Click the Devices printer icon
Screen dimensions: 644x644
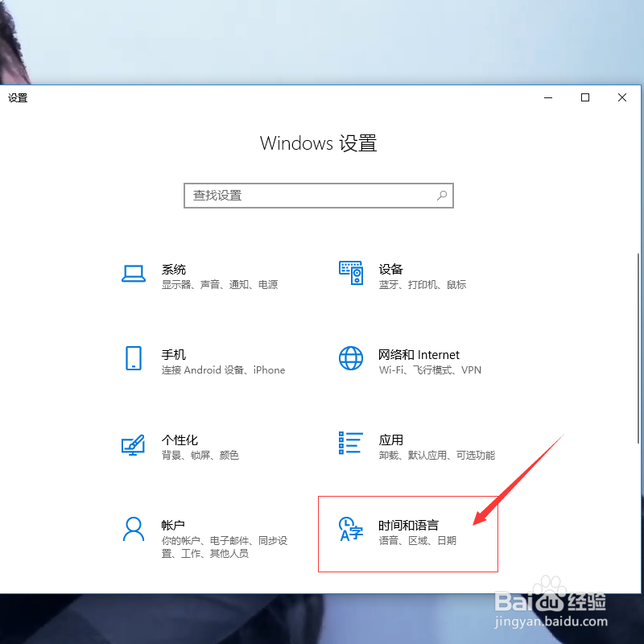[351, 274]
